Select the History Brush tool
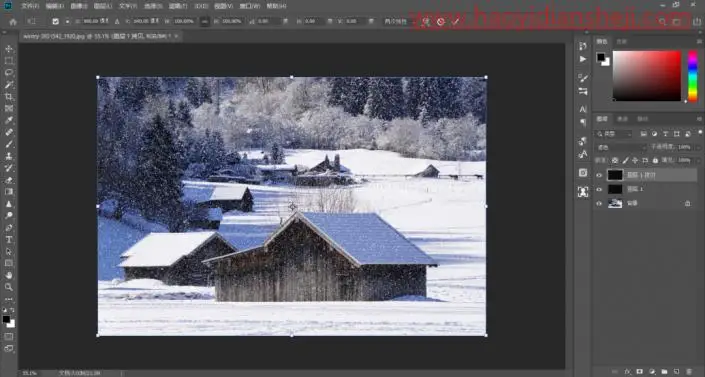This screenshot has height=377, width=705. pos(9,168)
